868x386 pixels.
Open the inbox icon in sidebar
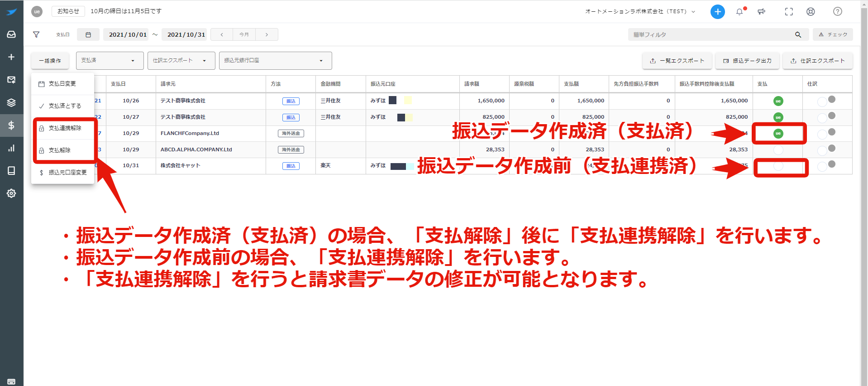click(x=11, y=34)
